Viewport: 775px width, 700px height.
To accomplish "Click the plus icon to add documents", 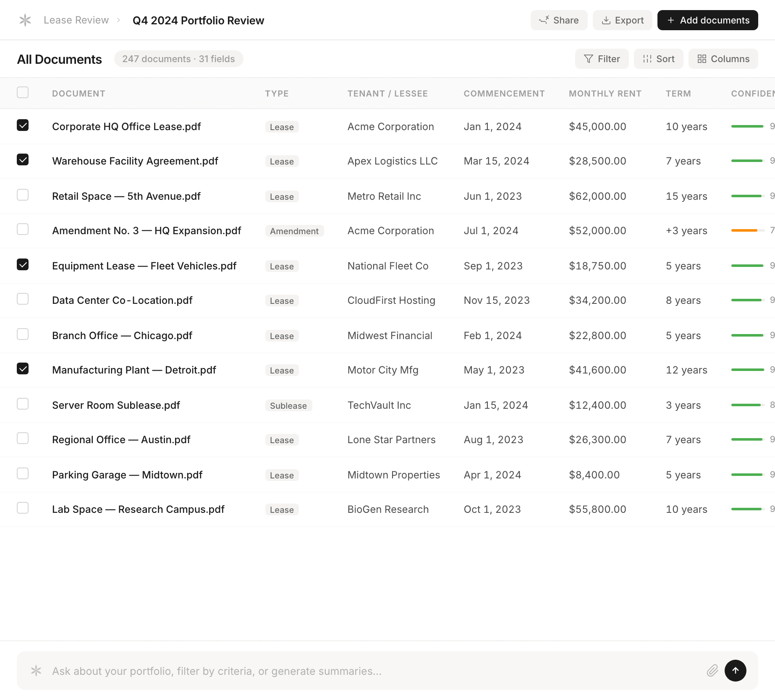I will point(670,20).
